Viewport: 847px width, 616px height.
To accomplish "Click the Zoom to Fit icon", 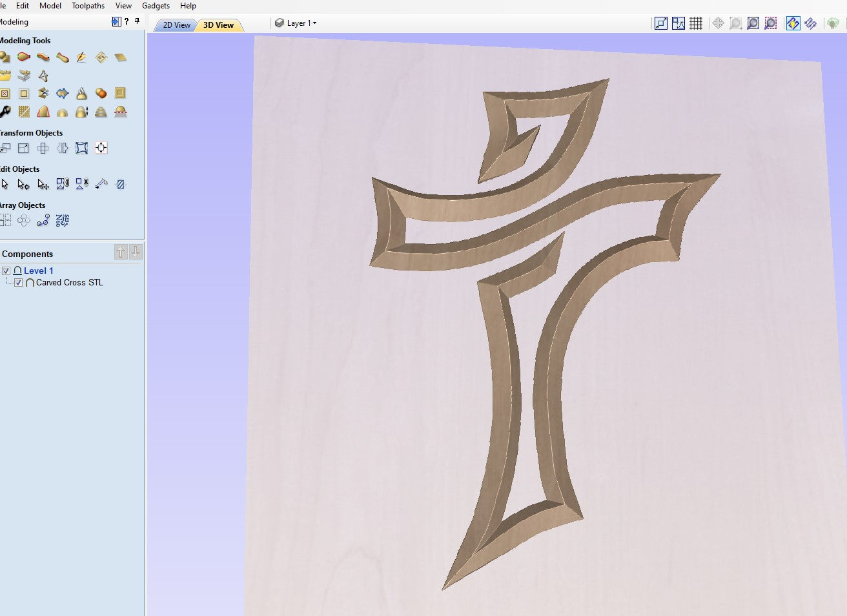I will 753,23.
